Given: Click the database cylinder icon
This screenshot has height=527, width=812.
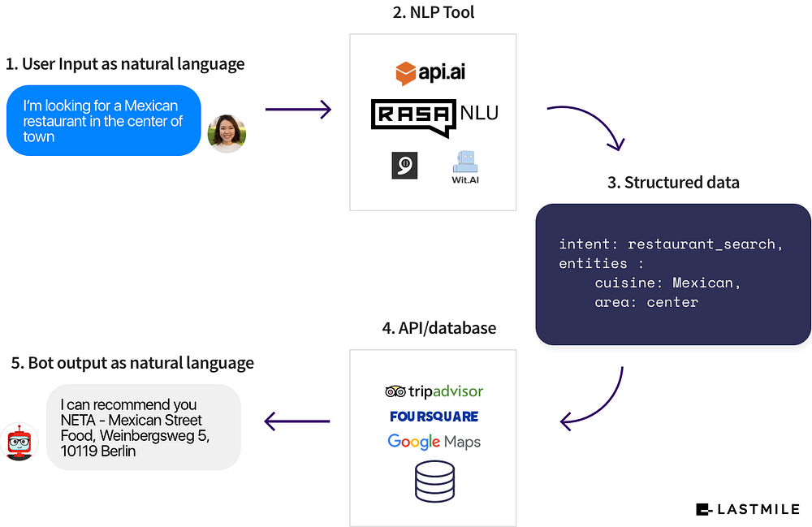Looking at the screenshot, I should (x=434, y=482).
